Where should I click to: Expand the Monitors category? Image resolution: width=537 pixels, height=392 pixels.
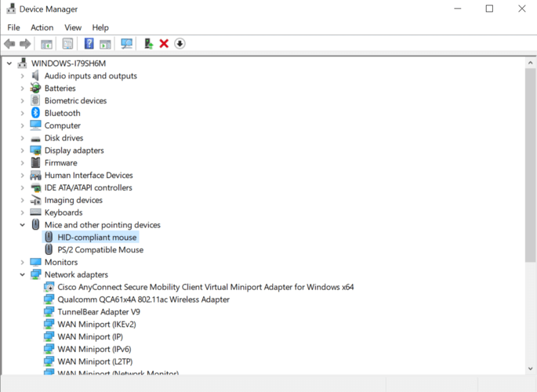(22, 262)
